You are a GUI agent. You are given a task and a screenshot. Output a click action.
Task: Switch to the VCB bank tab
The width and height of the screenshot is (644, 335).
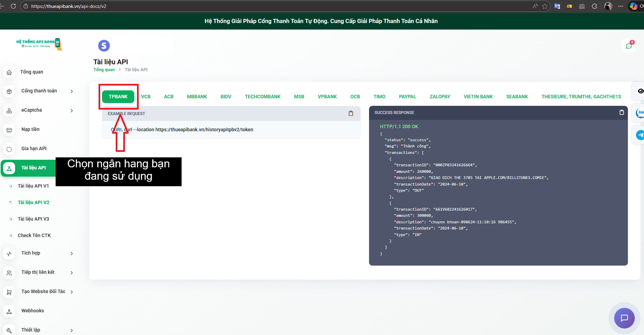point(146,97)
